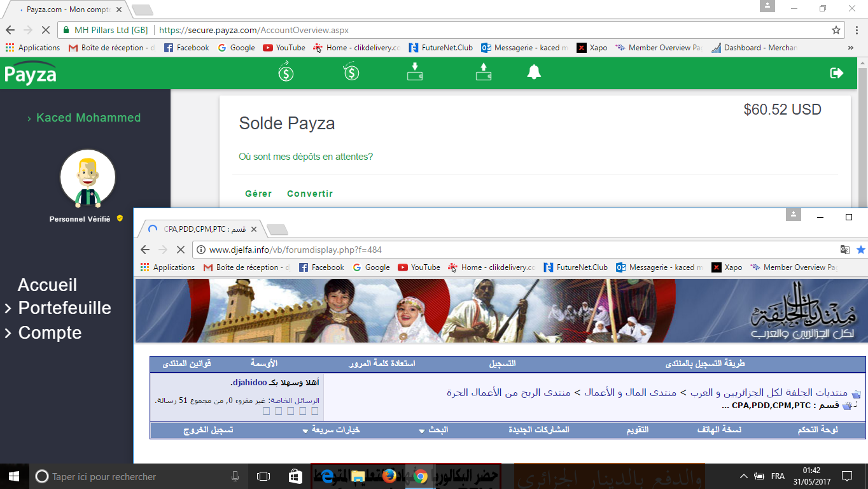Viewport: 868px width, 489px height.
Task: Bookmark the Payza page with the star icon
Action: (836, 30)
